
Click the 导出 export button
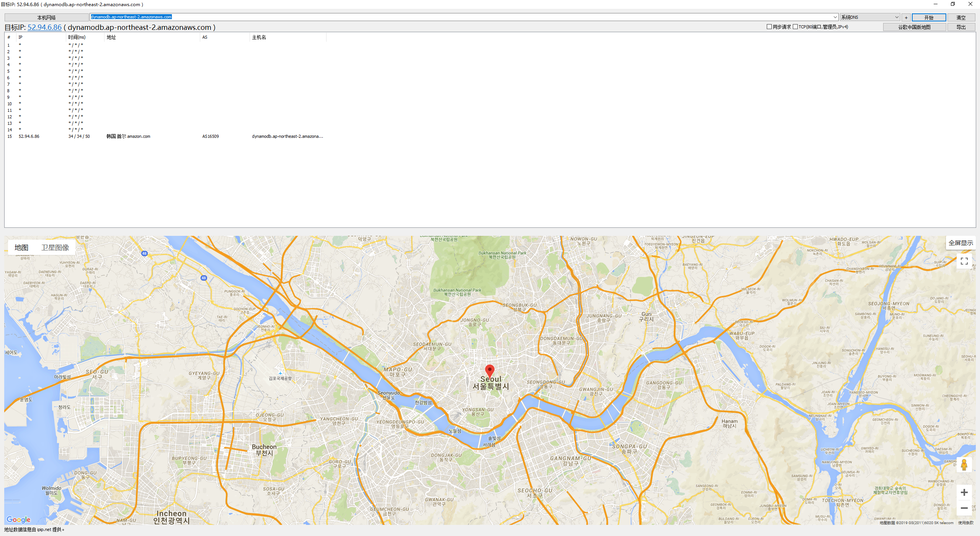click(x=961, y=27)
